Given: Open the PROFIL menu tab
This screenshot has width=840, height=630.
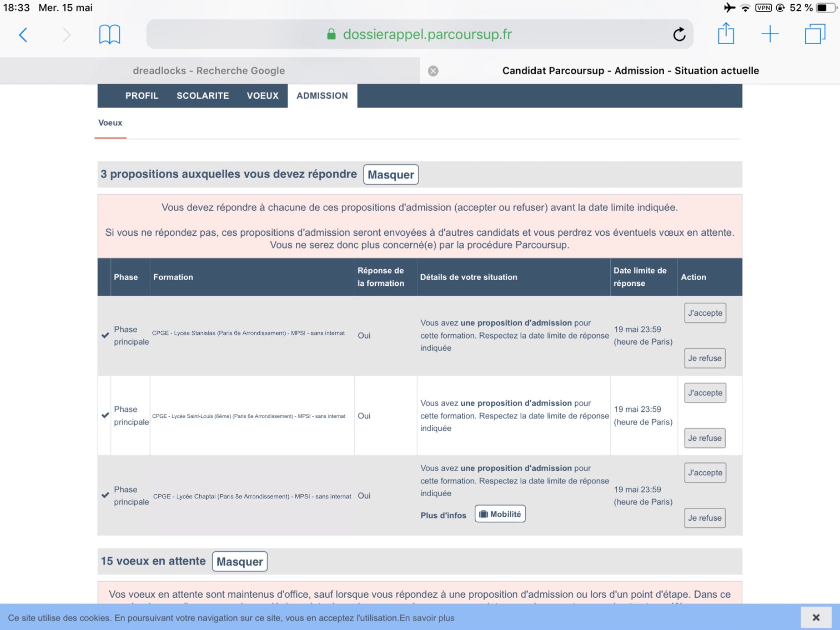Looking at the screenshot, I should [142, 96].
